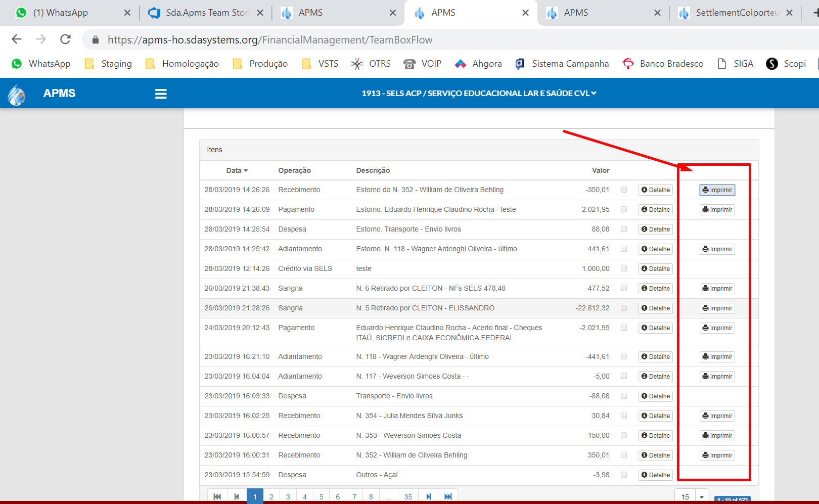Viewport: 819px width, 504px height.
Task: Go to page 5 of the items
Action: (x=321, y=496)
